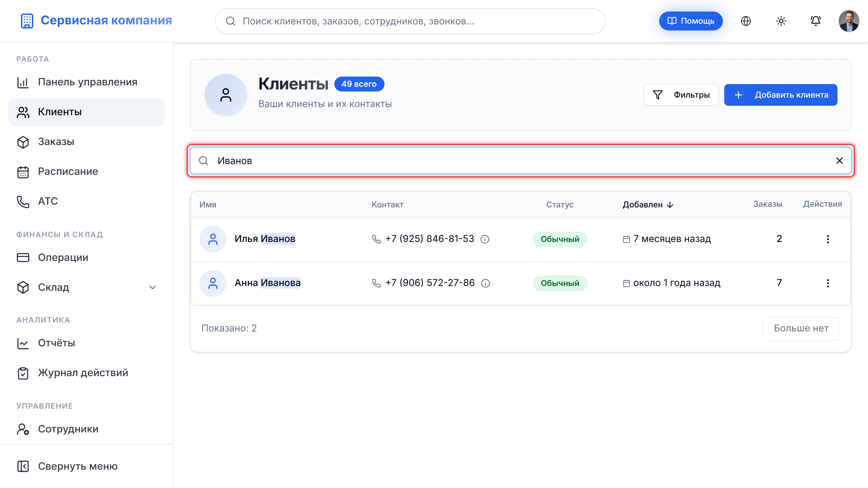Sort by the Заказы column header
Screen dimensions: 868x488
[768, 204]
